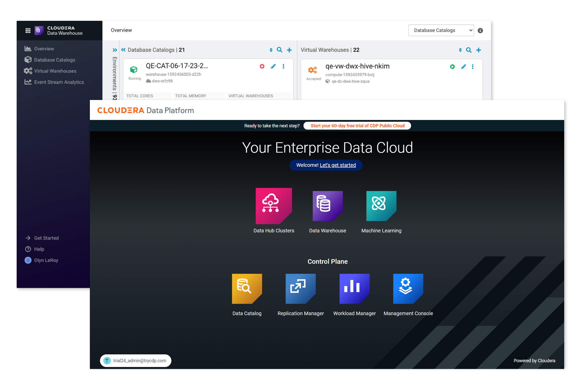The image size is (588, 391).
Task: Follow the Let's get started link
Action: [338, 165]
